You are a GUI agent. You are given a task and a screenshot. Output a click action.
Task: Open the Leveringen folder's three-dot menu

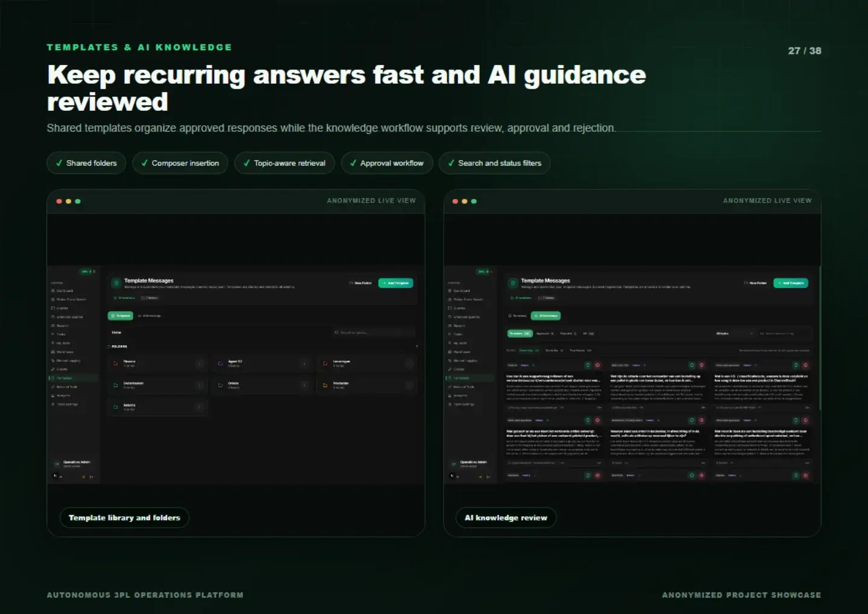pos(409,364)
